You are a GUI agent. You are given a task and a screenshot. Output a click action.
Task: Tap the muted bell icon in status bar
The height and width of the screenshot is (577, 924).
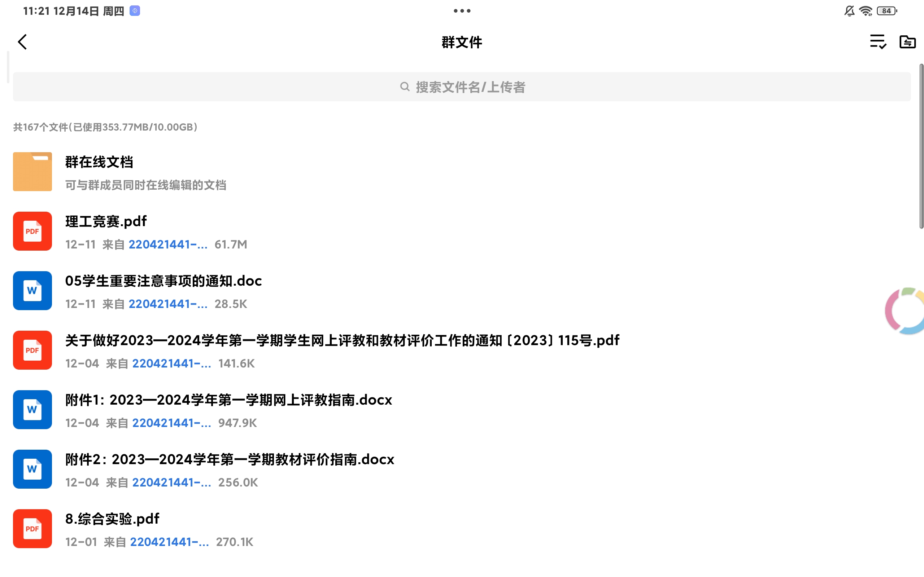tap(849, 11)
